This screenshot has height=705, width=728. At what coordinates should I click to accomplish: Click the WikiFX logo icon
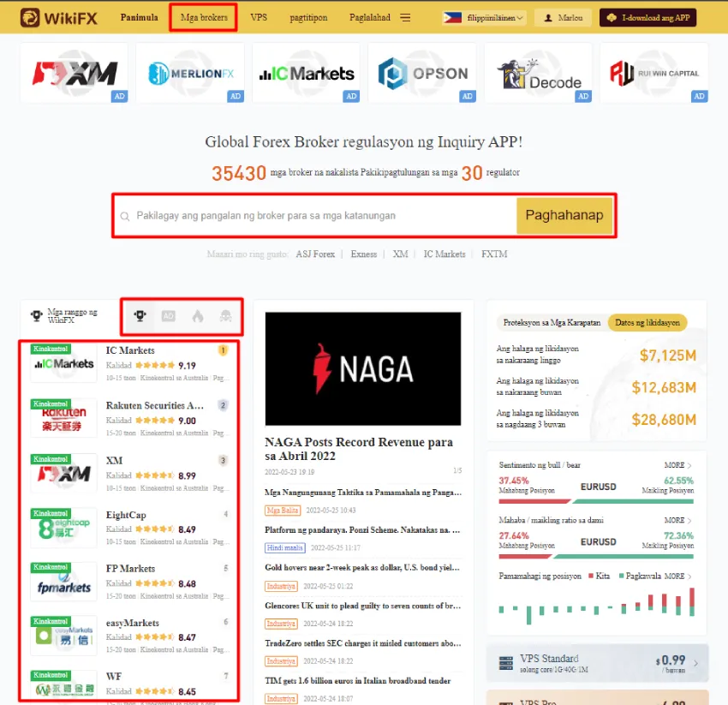pyautogui.click(x=30, y=18)
